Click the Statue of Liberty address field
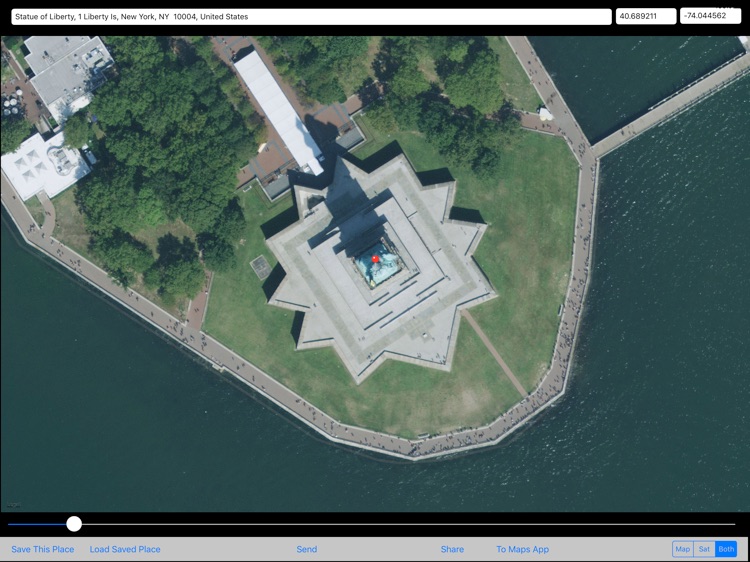Image resolution: width=750 pixels, height=562 pixels. [x=311, y=17]
